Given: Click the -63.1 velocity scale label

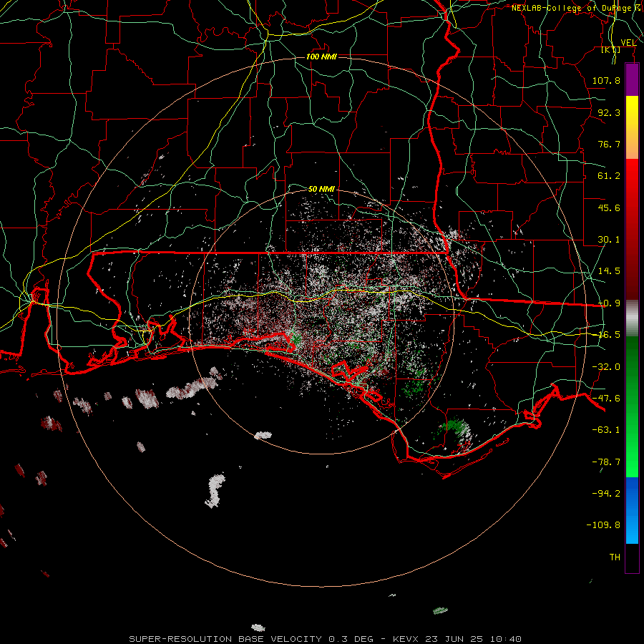Looking at the screenshot, I should click(x=606, y=430).
